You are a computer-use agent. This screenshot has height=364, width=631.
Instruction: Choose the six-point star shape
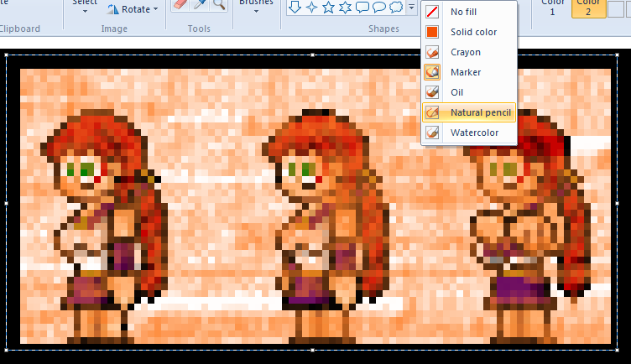point(345,8)
